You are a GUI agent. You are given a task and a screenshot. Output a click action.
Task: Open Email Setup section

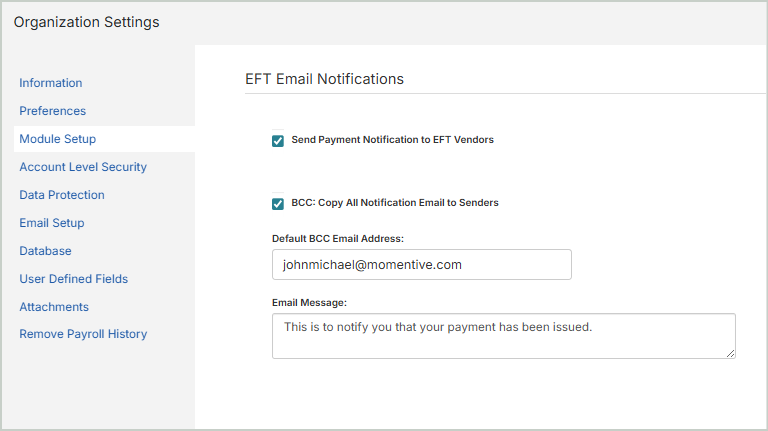[x=52, y=223]
